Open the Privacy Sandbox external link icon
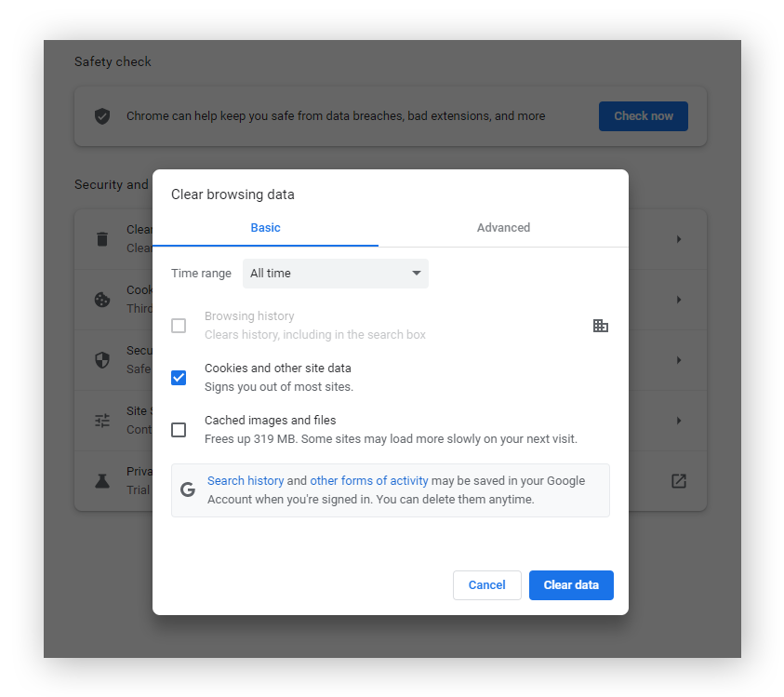Viewport: 784px width, 697px height. pyautogui.click(x=679, y=481)
